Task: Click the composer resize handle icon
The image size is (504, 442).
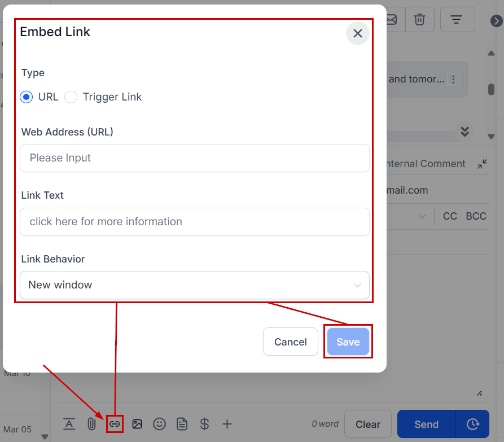Action: 480,393
